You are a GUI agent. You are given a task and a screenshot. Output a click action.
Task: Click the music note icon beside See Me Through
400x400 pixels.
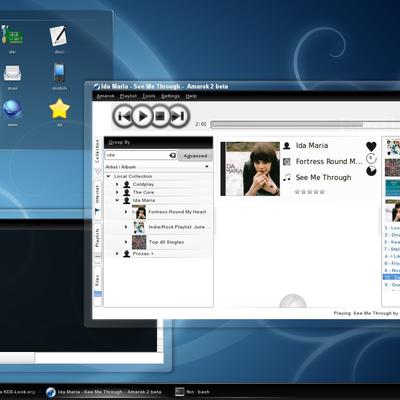[287, 177]
